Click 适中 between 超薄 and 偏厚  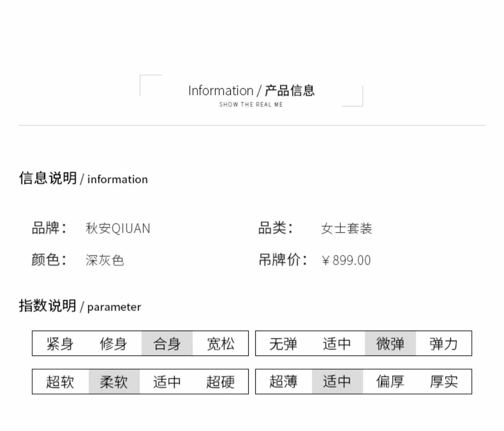tap(337, 382)
